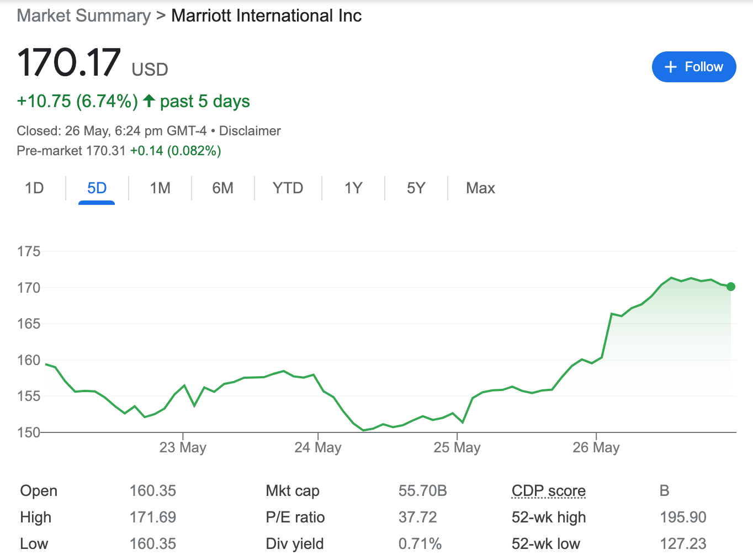
Task: Switch to the 6M chart range
Action: coord(223,188)
